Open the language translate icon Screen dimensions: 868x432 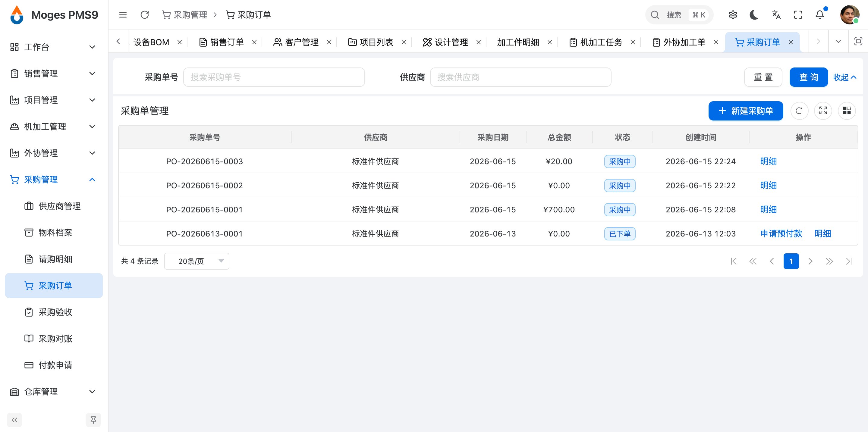pos(776,15)
